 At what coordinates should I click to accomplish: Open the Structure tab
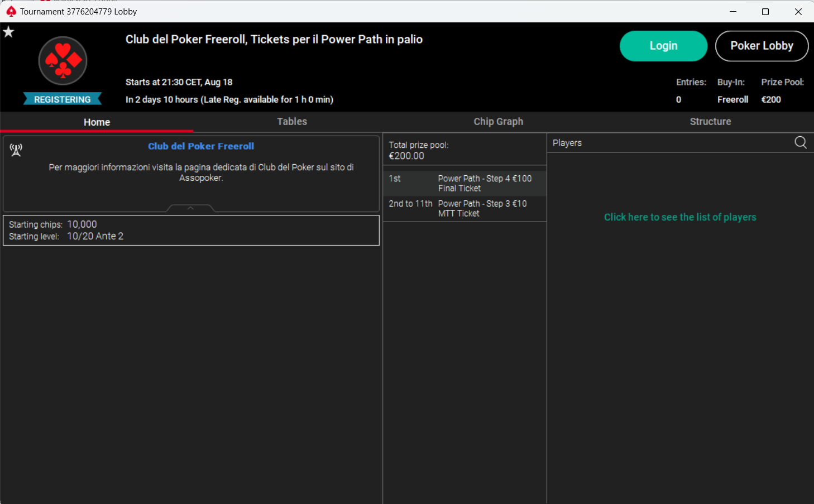point(710,121)
